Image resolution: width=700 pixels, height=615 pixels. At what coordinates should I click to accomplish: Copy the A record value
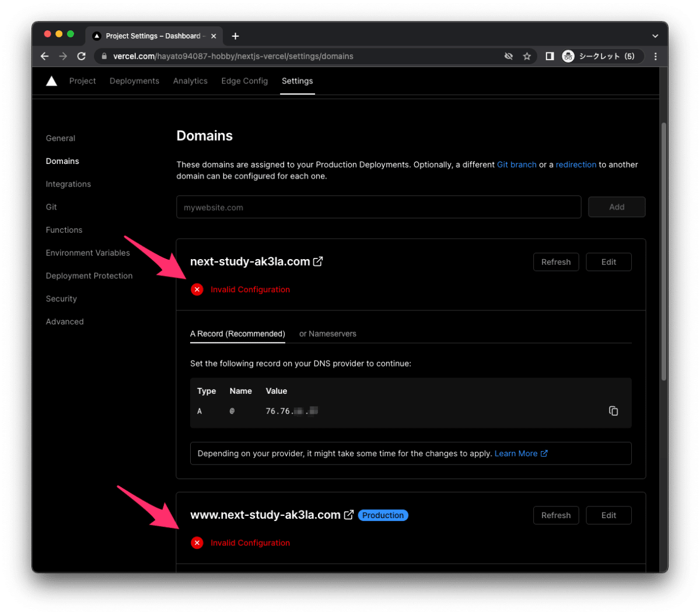pyautogui.click(x=613, y=411)
